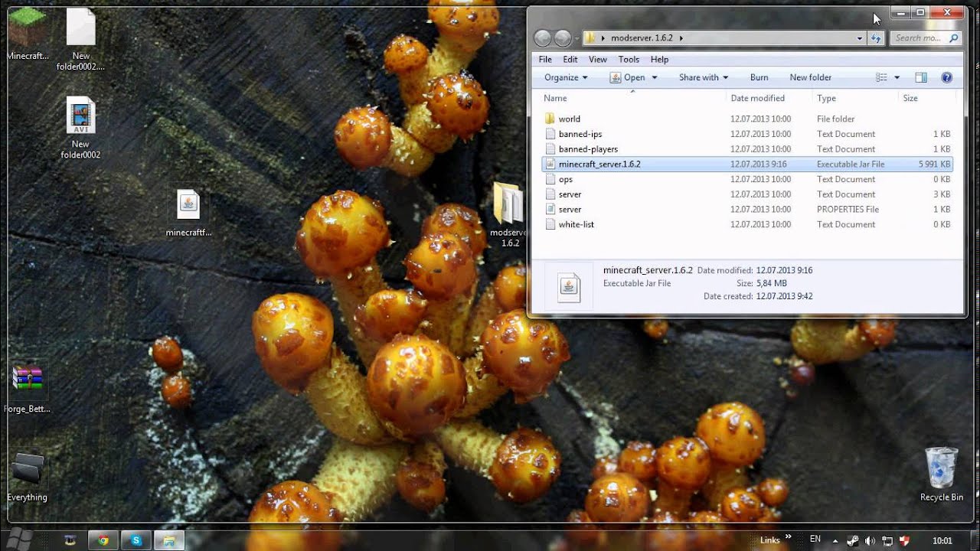
Task: Click the Burn toolbar button
Action: click(759, 77)
